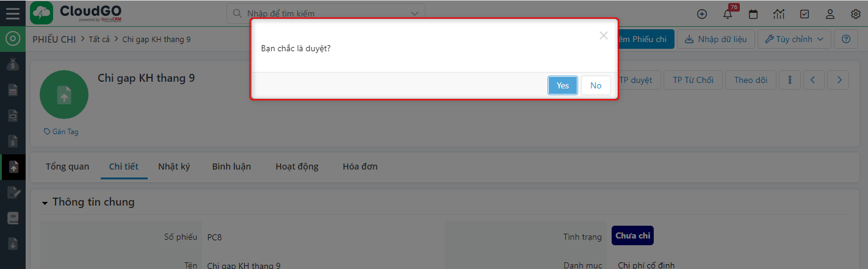
Task: Open the user profile icon
Action: [x=830, y=14]
